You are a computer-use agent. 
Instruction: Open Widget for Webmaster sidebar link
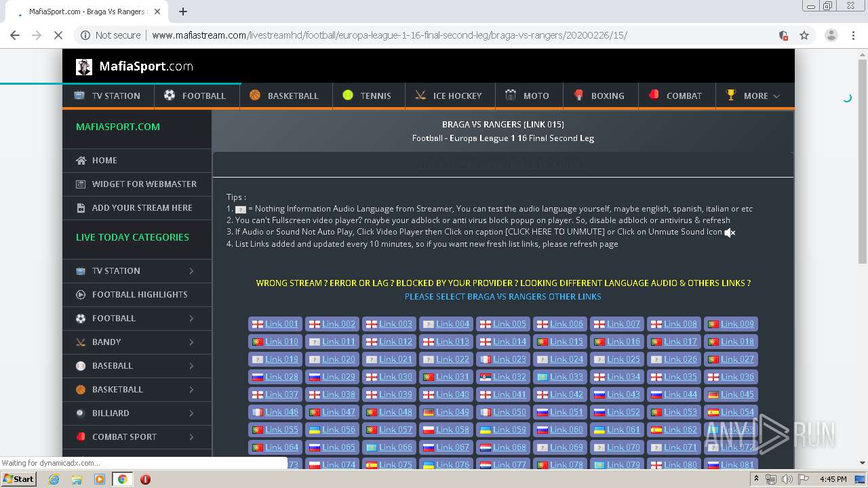137,184
